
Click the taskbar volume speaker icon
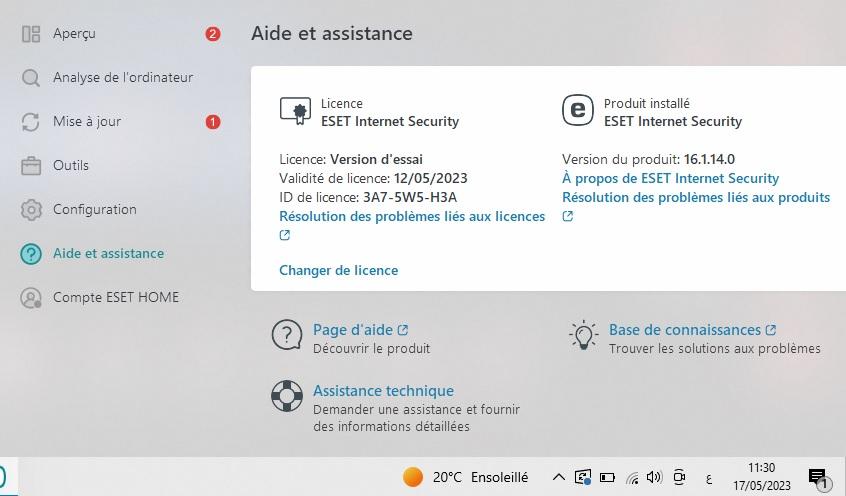654,477
